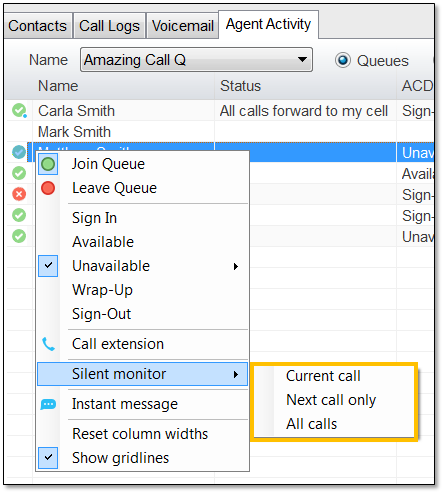The width and height of the screenshot is (444, 494).
Task: Click Carla Smith's green presence icon
Action: click(x=19, y=110)
